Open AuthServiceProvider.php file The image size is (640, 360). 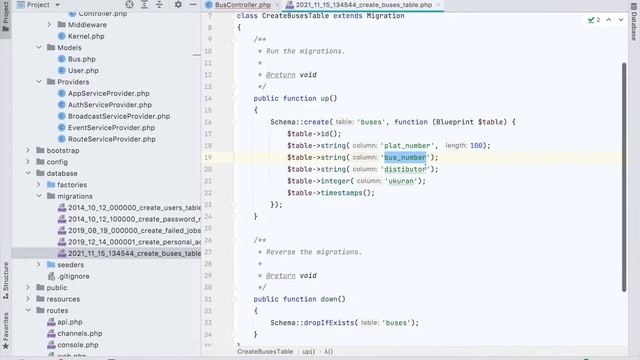(x=110, y=104)
